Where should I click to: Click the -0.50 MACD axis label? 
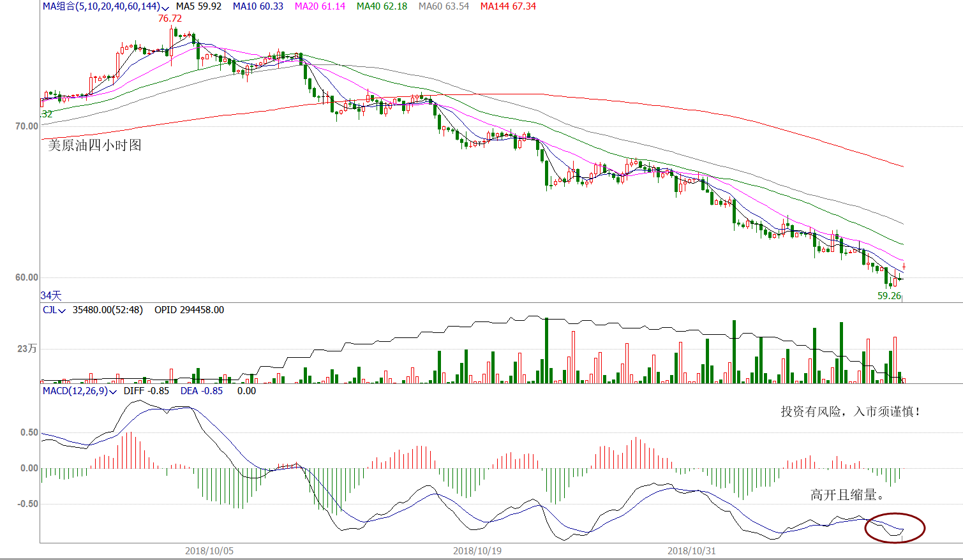[27, 504]
